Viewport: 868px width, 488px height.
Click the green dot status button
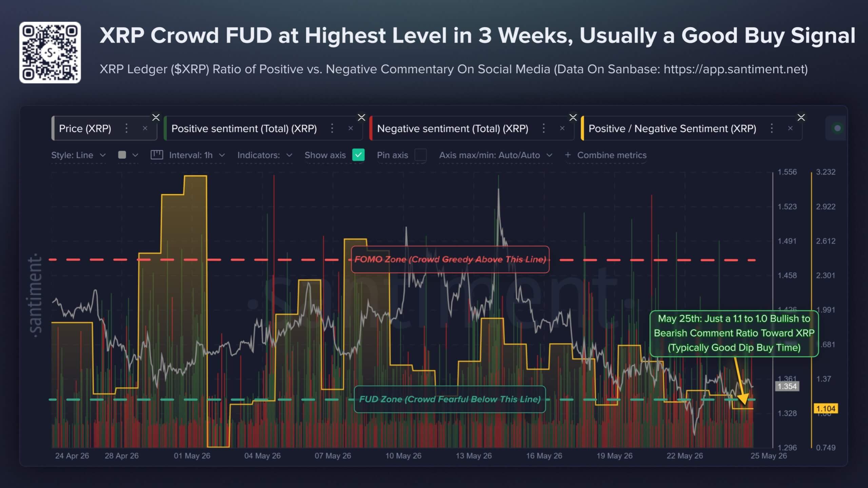tap(837, 128)
